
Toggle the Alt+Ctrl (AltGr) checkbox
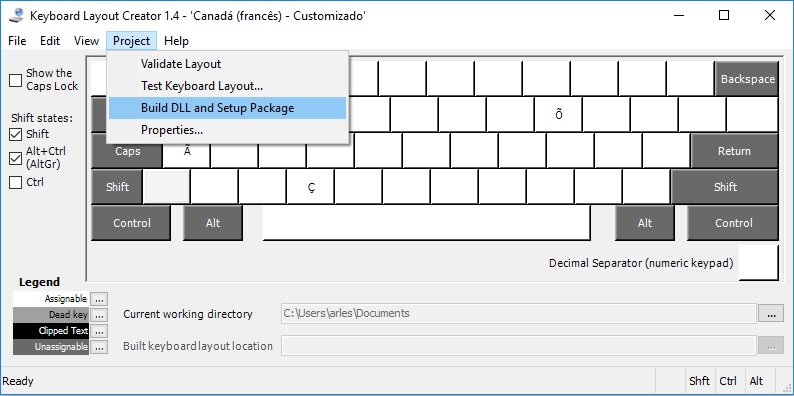tap(16, 159)
